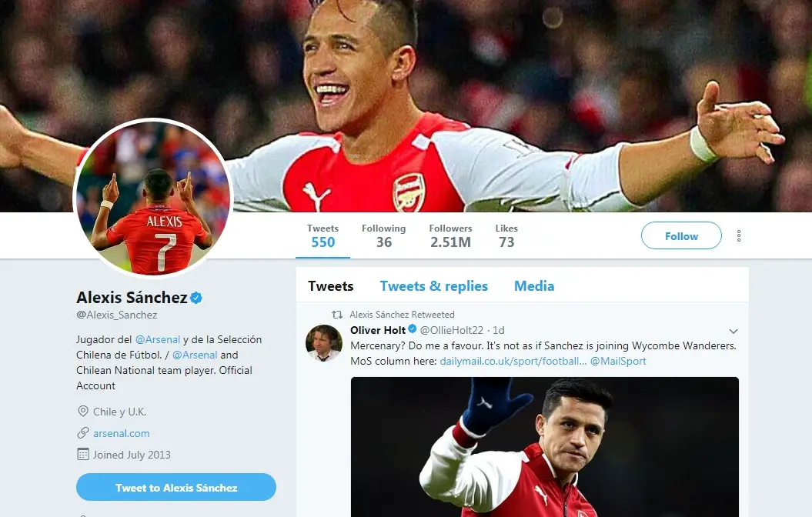Switch to the Tweets & replies tab
812x517 pixels.
click(x=433, y=286)
